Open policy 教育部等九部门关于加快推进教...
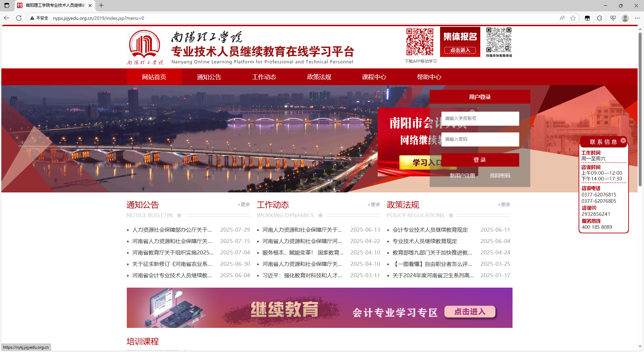Image resolution: width=644 pixels, height=352 pixels. coord(432,252)
